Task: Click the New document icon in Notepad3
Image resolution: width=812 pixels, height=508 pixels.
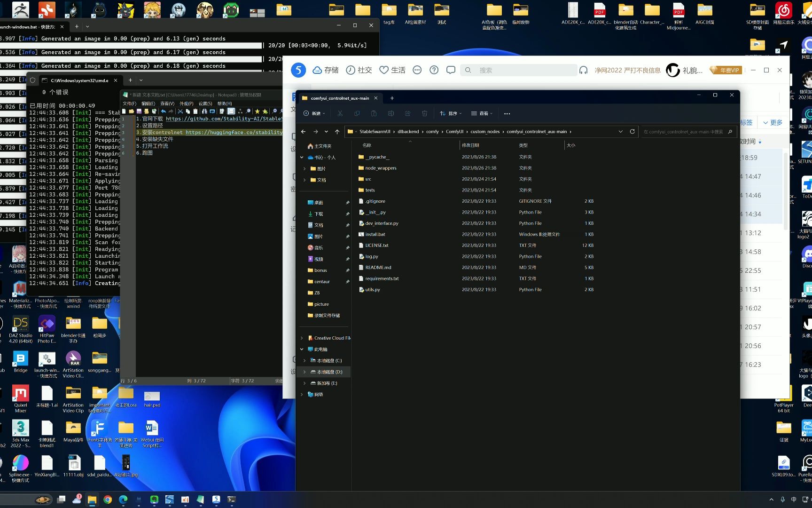Action: 124,111
